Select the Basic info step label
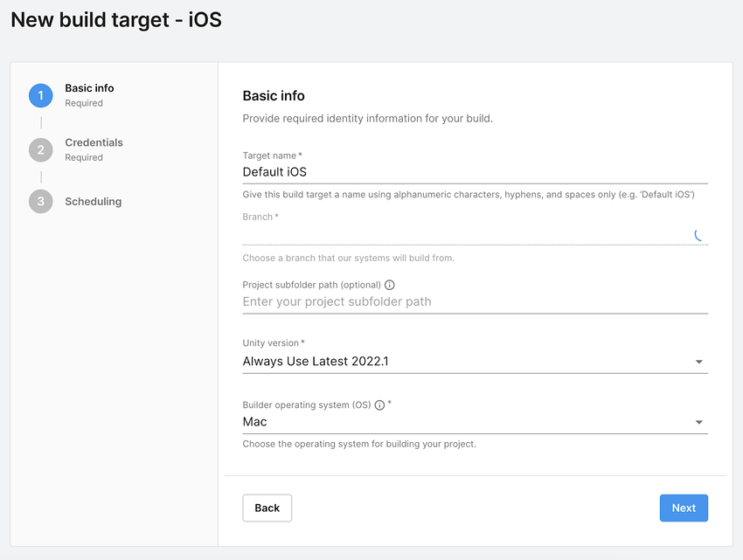This screenshot has height=560, width=743. coord(88,87)
